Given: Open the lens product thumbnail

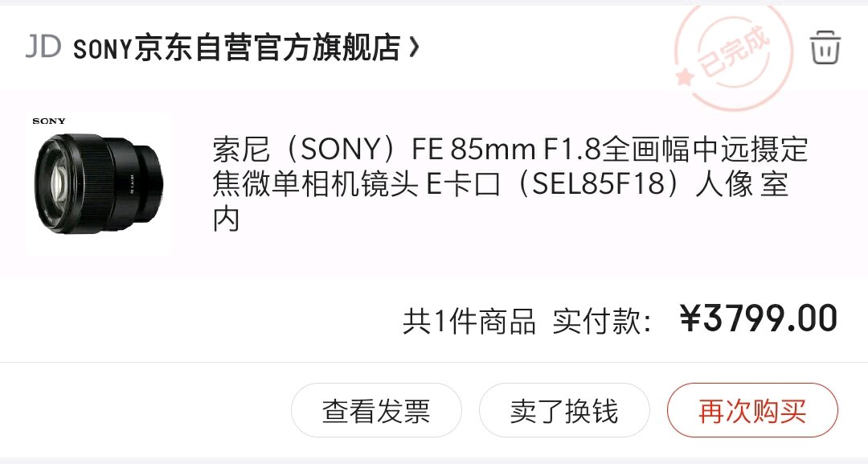Looking at the screenshot, I should (x=98, y=183).
